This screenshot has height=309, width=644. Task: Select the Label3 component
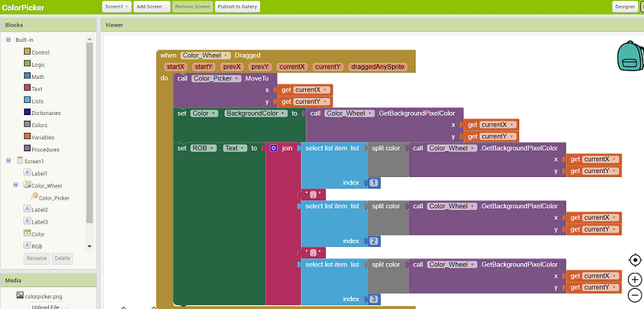pyautogui.click(x=35, y=222)
